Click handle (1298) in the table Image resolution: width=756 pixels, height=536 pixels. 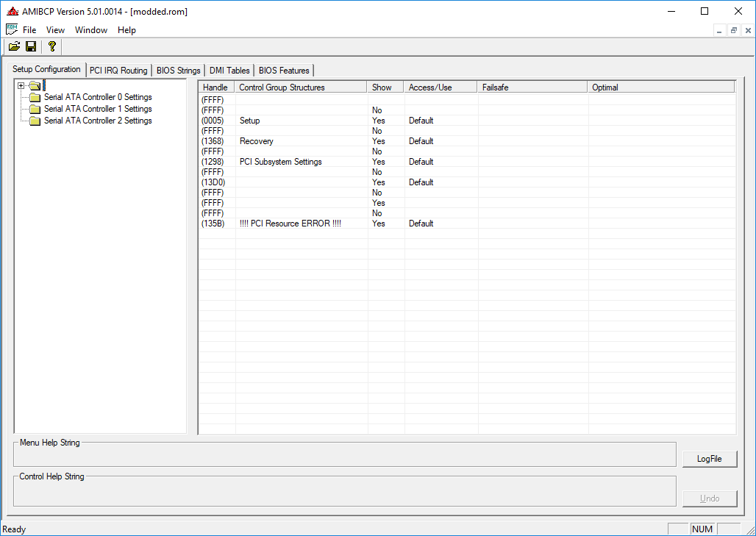[213, 162]
